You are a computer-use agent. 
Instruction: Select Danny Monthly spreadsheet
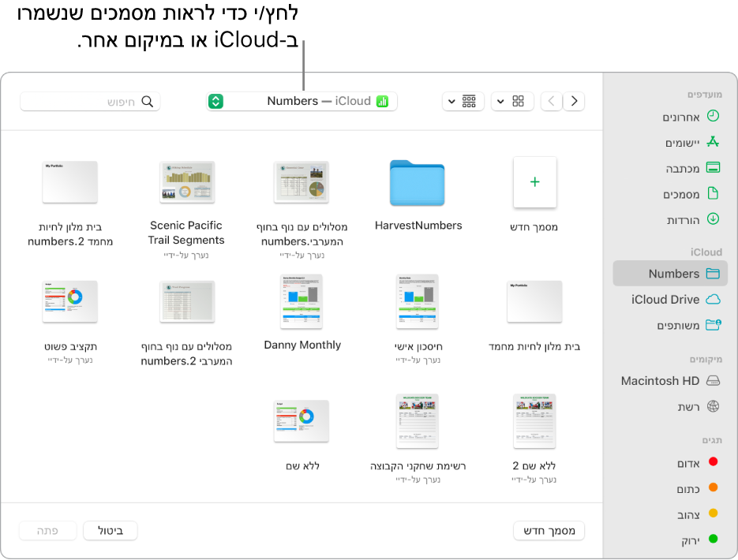(x=302, y=301)
